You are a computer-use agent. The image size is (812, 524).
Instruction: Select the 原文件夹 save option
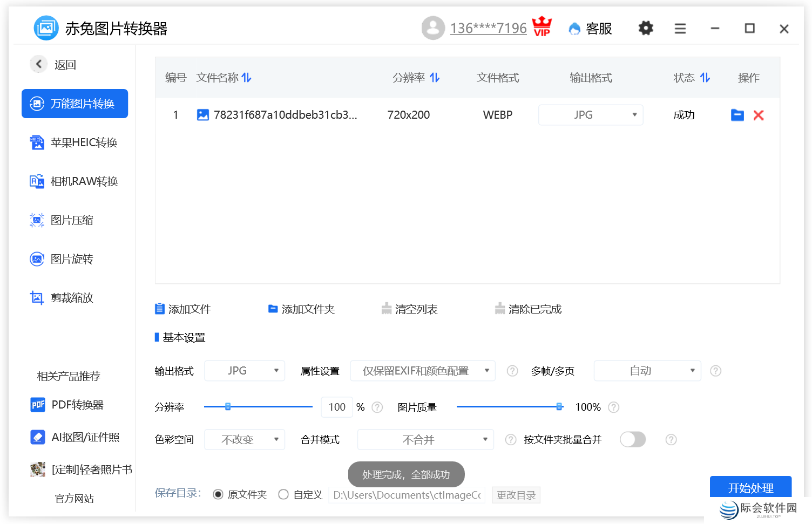click(218, 494)
